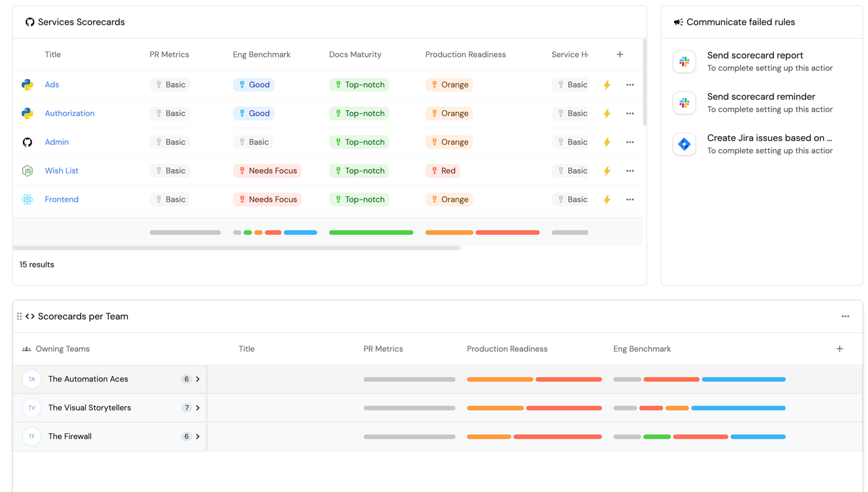Add column with plus in Scorecards per Team
Screen dimensions: 868x492
tap(839, 349)
